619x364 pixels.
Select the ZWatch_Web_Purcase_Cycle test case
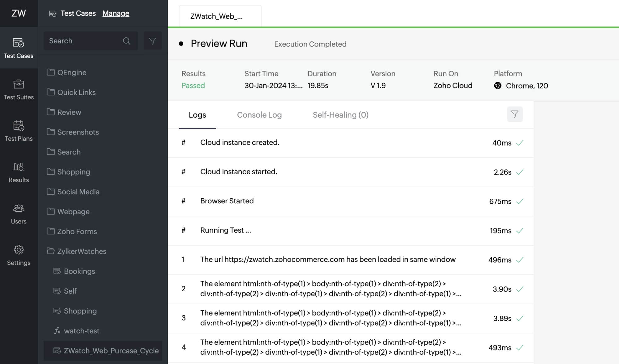click(111, 351)
